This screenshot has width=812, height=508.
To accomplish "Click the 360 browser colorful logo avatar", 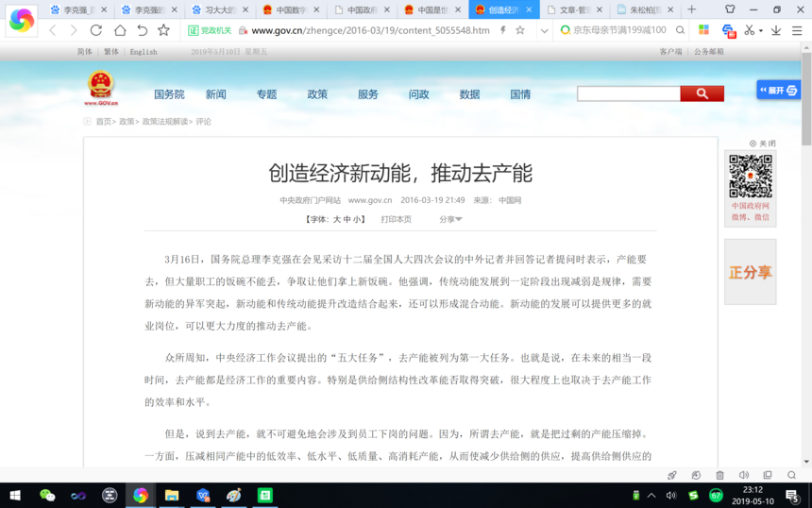I will 22,20.
